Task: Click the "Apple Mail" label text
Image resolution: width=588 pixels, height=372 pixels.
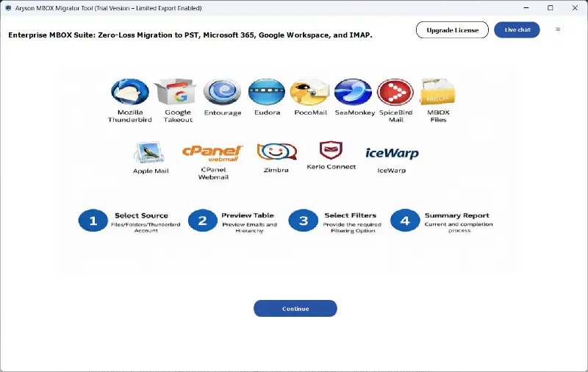Action: click(x=151, y=171)
